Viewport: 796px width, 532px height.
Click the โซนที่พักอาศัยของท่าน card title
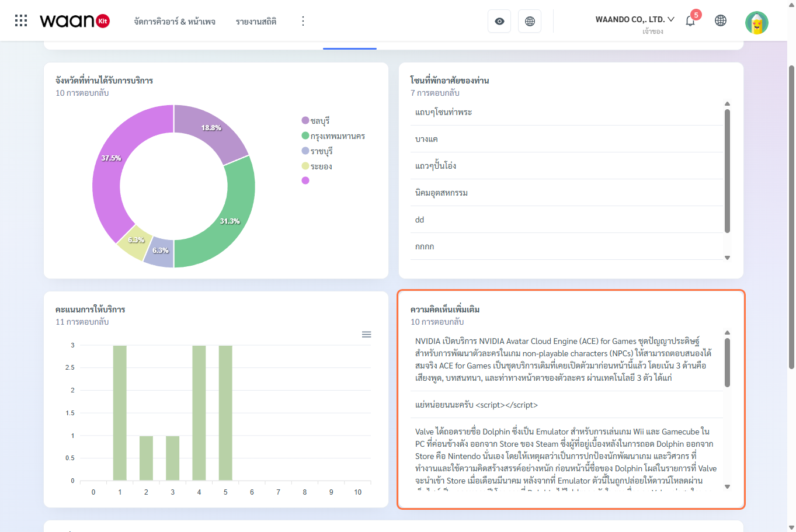(x=450, y=81)
